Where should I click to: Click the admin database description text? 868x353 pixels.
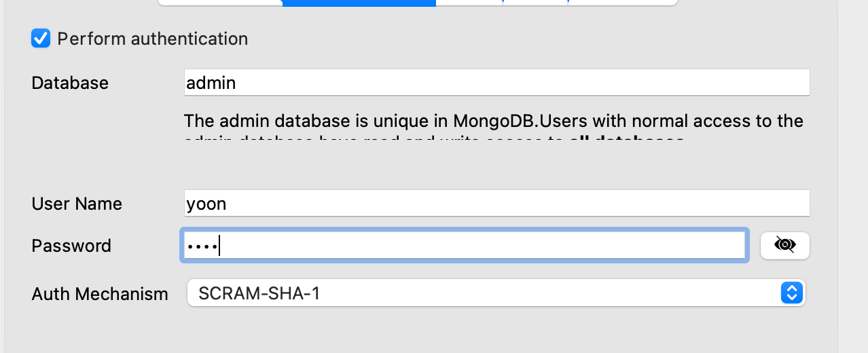(494, 129)
